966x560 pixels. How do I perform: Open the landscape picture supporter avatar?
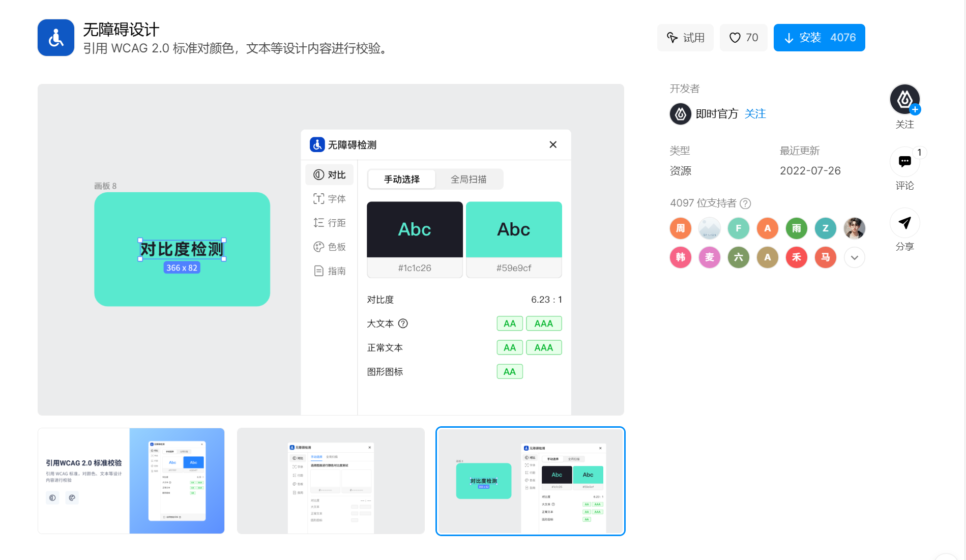point(710,228)
